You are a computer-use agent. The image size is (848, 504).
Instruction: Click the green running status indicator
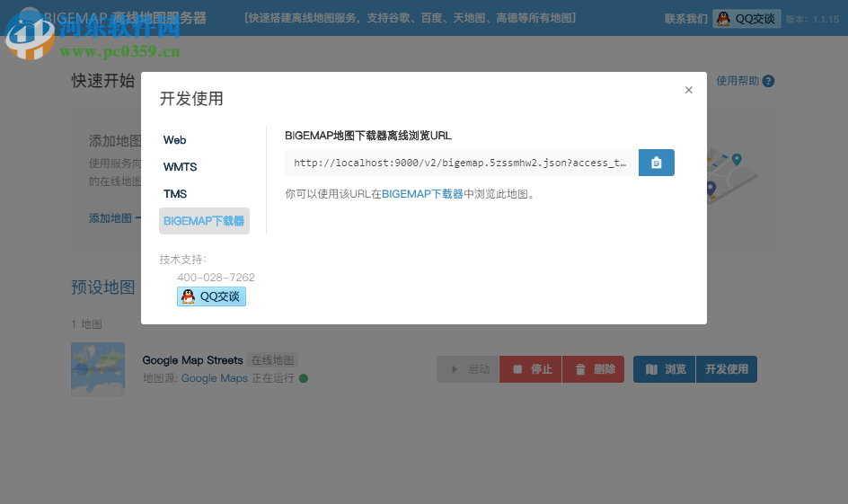coord(304,378)
